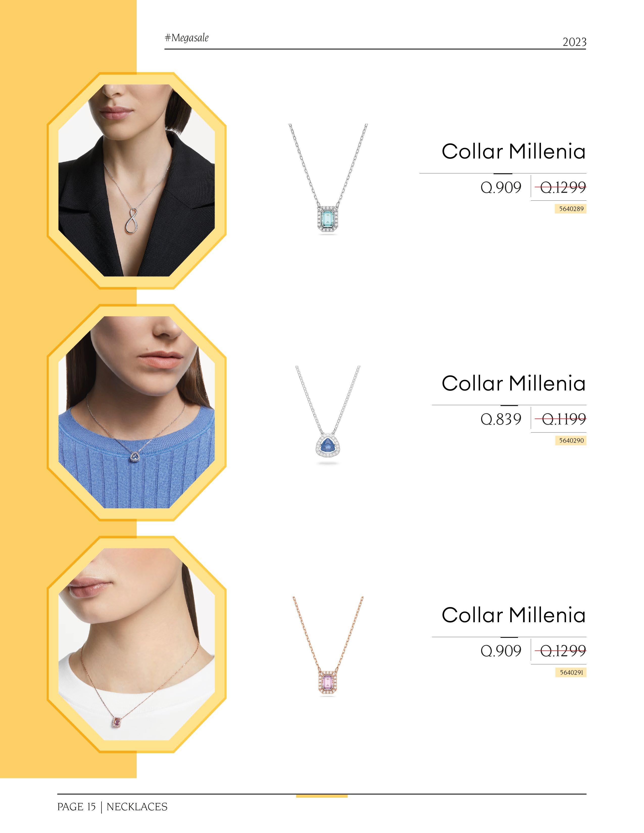The image size is (644, 833).
Task: Click the infinity pendant model photo
Action: [x=137, y=180]
